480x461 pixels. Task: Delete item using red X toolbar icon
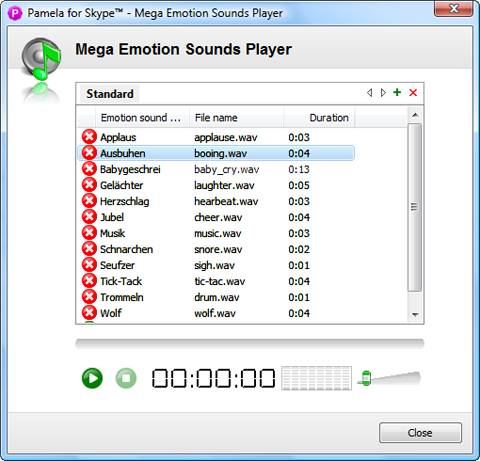[413, 93]
